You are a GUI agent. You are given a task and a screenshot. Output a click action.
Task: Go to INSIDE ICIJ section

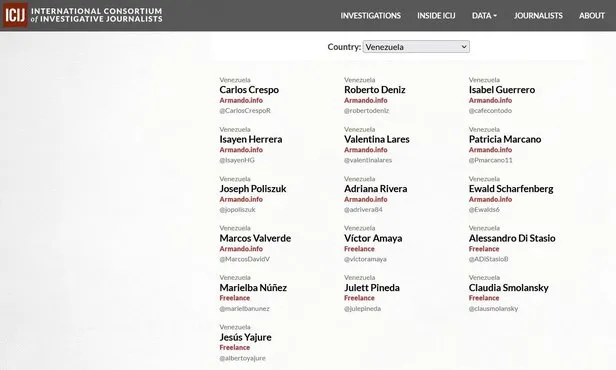pos(436,16)
